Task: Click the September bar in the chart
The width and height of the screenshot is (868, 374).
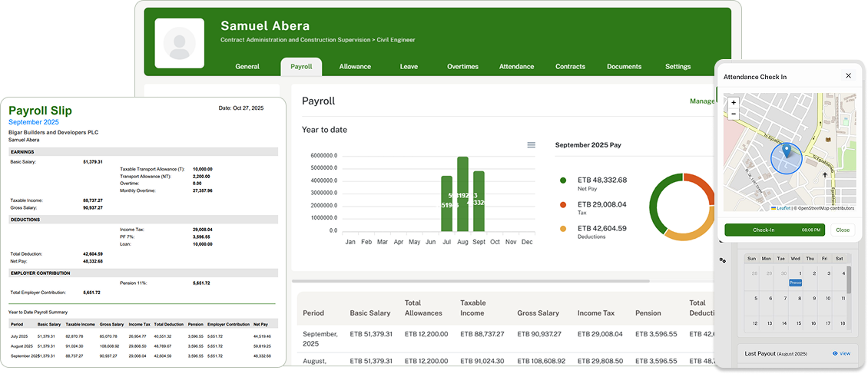Action: click(479, 201)
